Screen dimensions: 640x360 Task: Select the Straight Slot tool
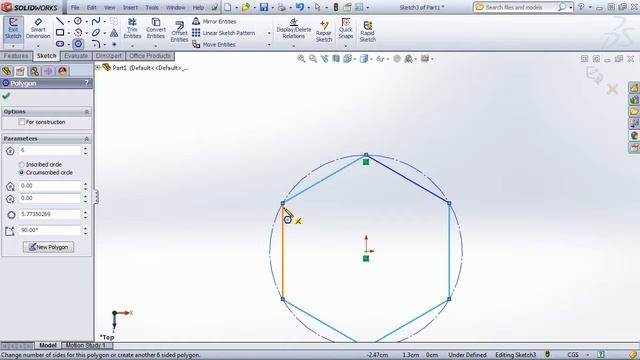pyautogui.click(x=60, y=44)
